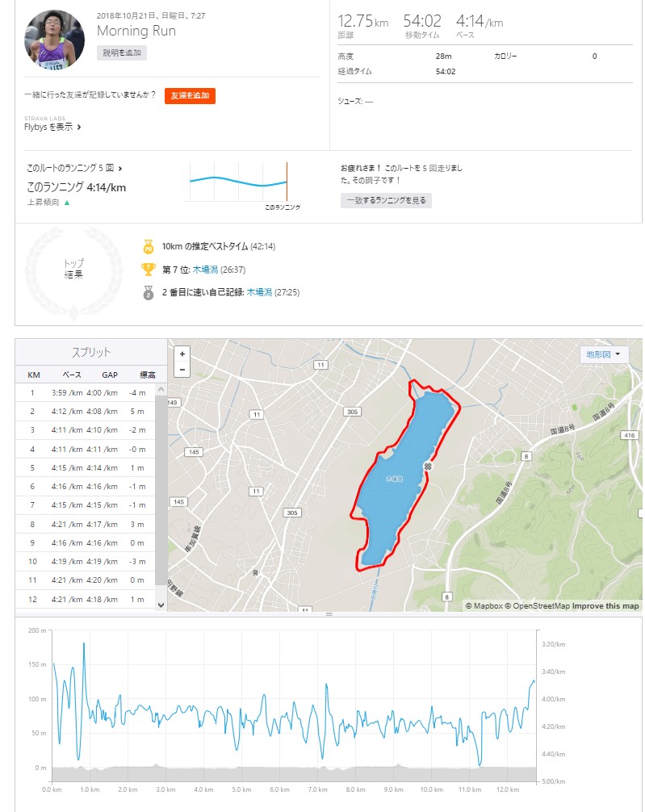Open 木場潟 link in second-fastest record
Viewport: 645px width, 812px height.
click(x=260, y=292)
